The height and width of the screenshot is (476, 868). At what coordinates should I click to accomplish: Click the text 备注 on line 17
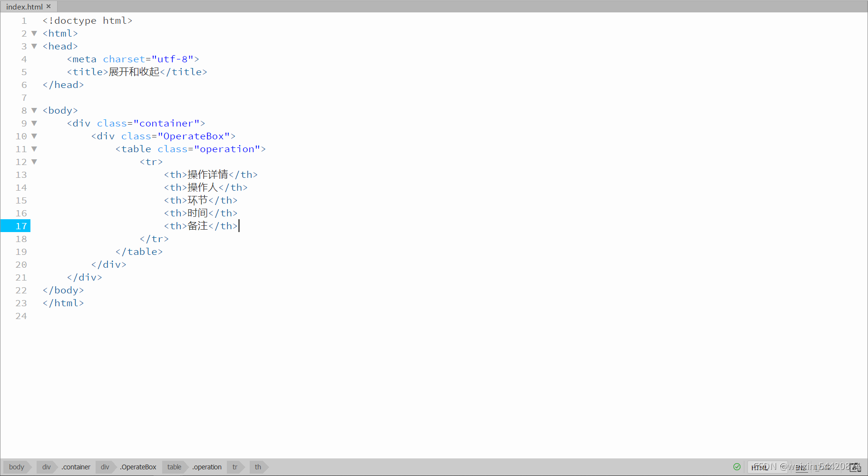click(198, 226)
